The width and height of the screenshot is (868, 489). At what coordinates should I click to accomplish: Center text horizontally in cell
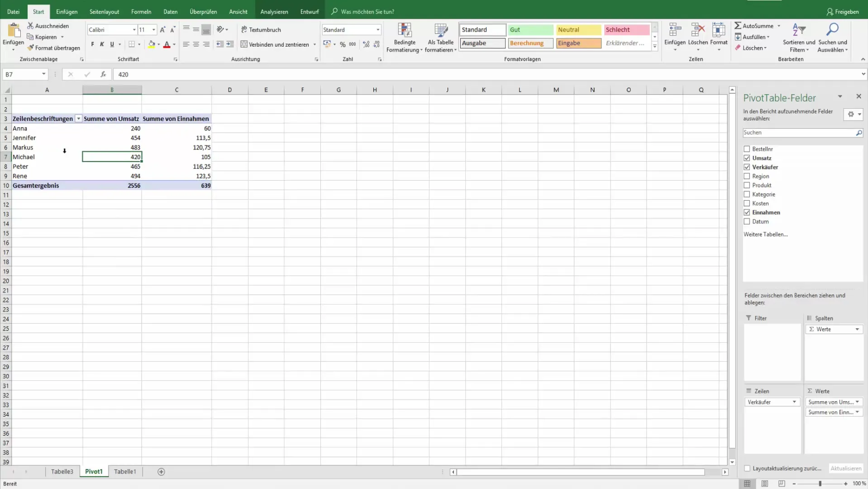[x=196, y=44]
